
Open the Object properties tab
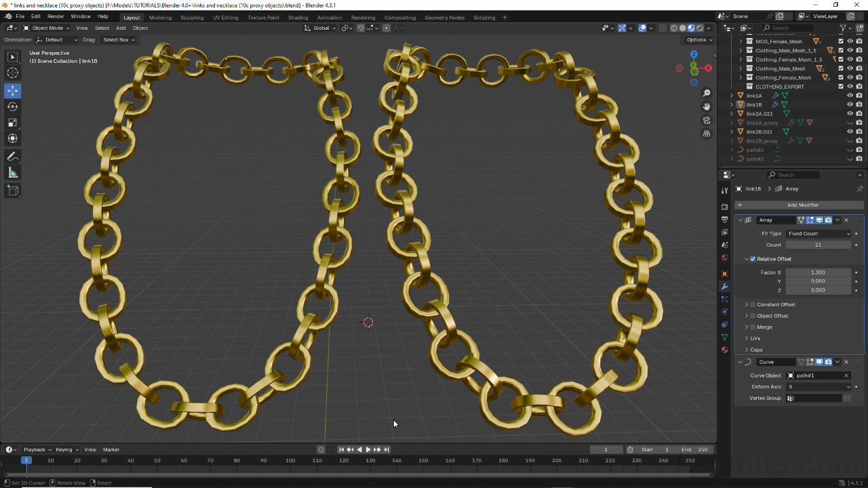[x=725, y=274]
